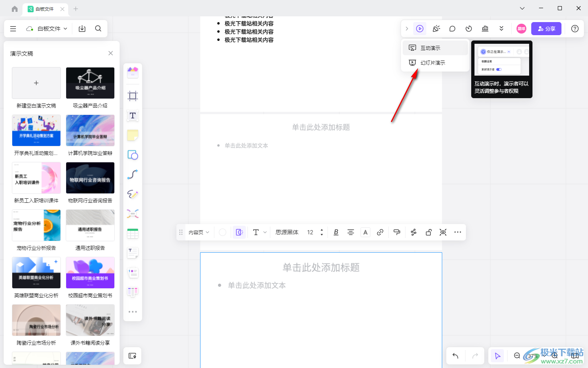
Task: Click the white fill color circle
Action: point(223,232)
